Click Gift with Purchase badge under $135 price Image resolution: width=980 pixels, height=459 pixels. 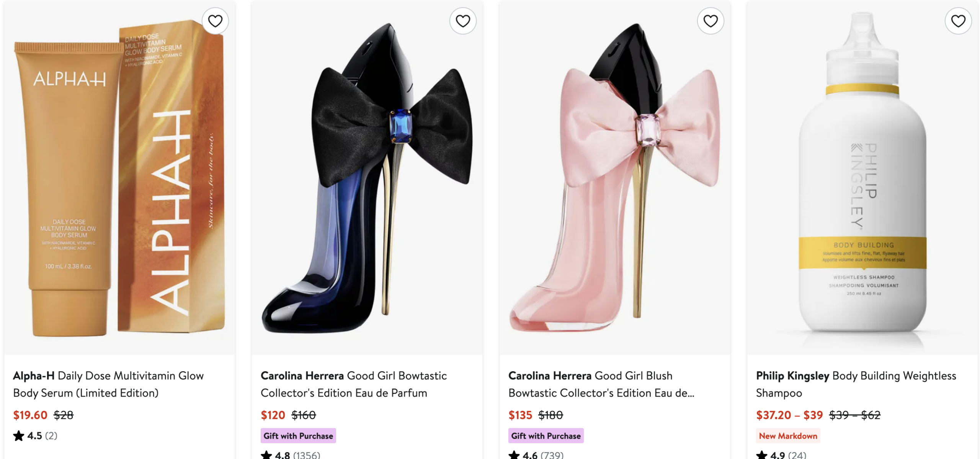pyautogui.click(x=546, y=436)
